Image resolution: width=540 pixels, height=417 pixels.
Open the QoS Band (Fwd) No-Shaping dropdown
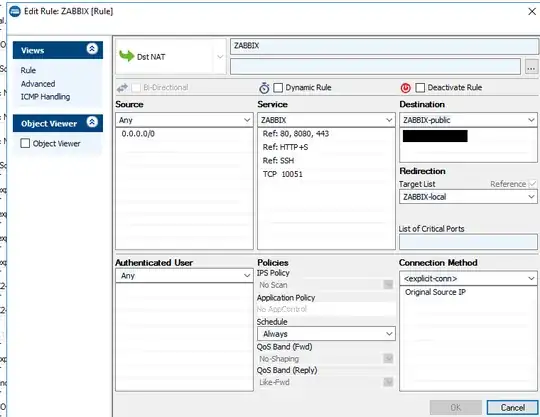pos(388,358)
